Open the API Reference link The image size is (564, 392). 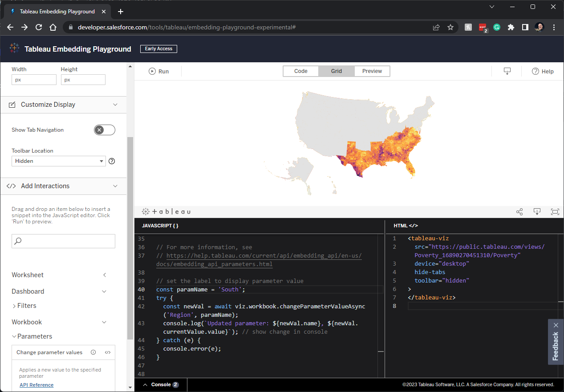[x=37, y=385]
